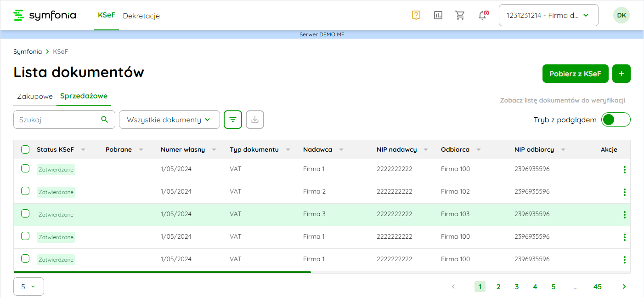Open the shopping cart icon
The height and width of the screenshot is (298, 644).
click(x=460, y=15)
